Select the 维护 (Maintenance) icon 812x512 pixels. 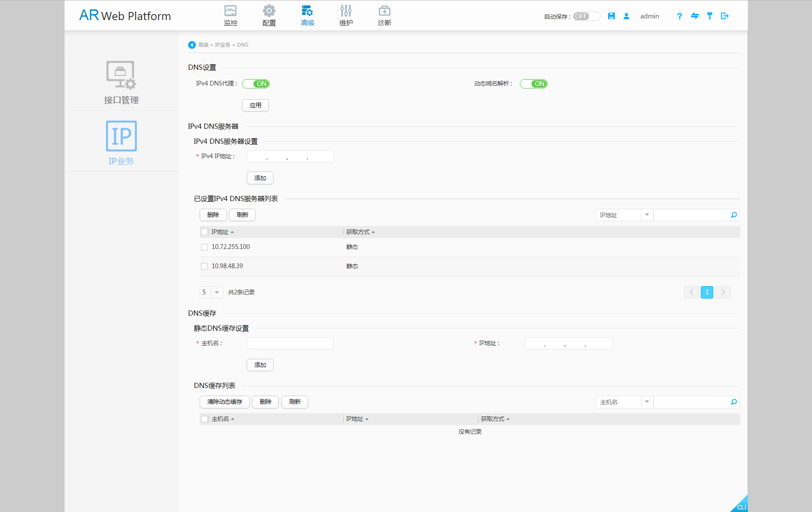tap(345, 15)
